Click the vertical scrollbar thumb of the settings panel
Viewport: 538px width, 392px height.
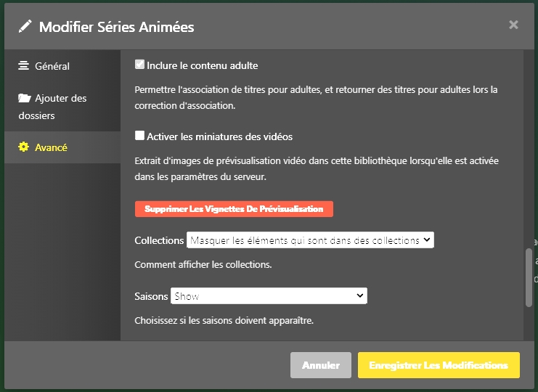coord(529,277)
